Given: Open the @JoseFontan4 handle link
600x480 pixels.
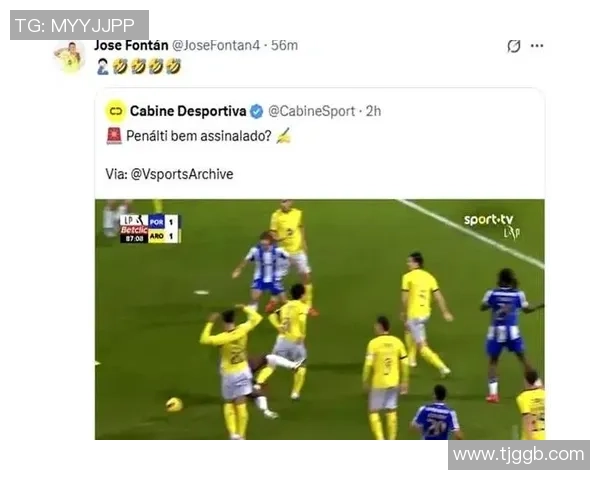Looking at the screenshot, I should point(216,46).
